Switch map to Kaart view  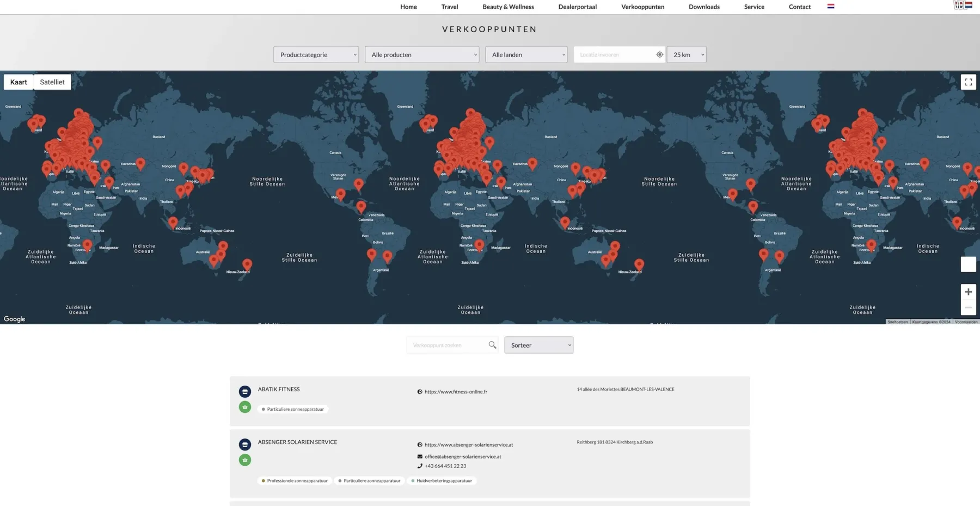[x=19, y=82]
